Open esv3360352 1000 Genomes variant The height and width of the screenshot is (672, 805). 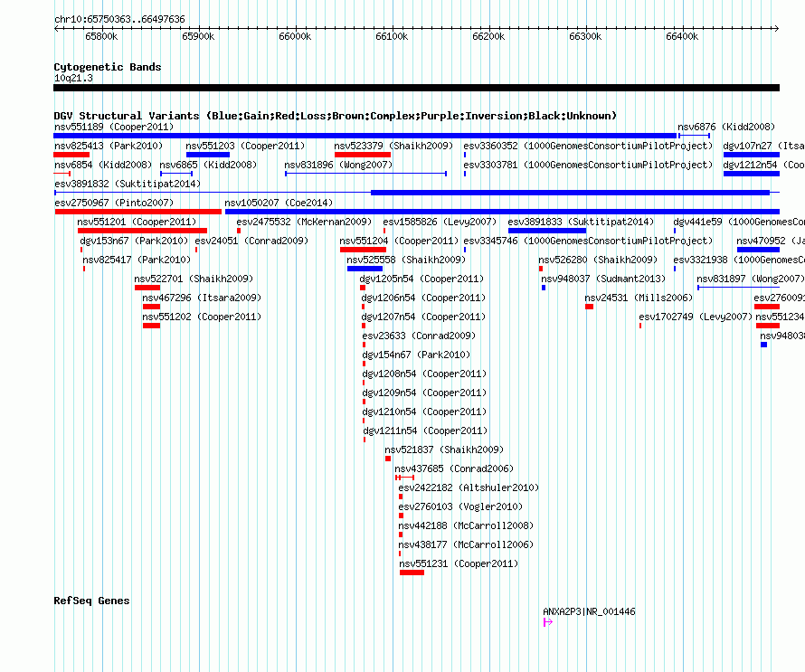pos(588,146)
